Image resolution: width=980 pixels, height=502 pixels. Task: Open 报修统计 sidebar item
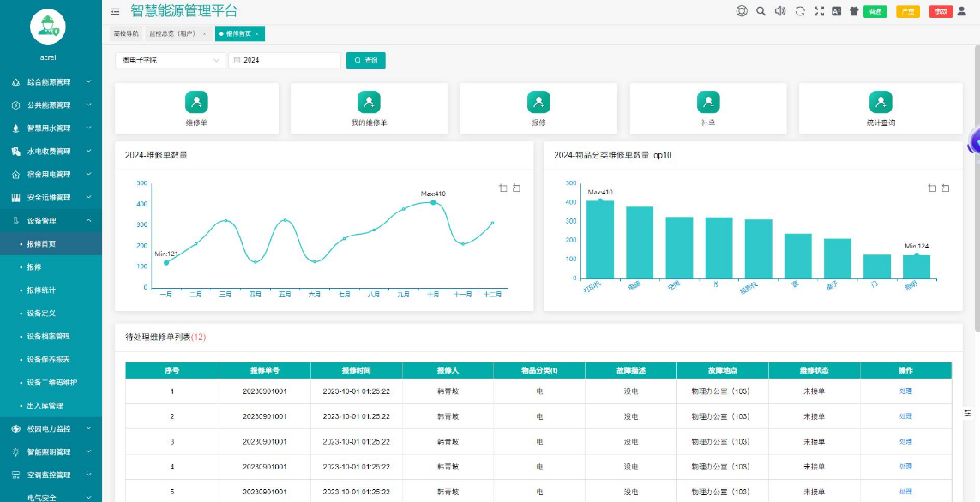pyautogui.click(x=51, y=290)
